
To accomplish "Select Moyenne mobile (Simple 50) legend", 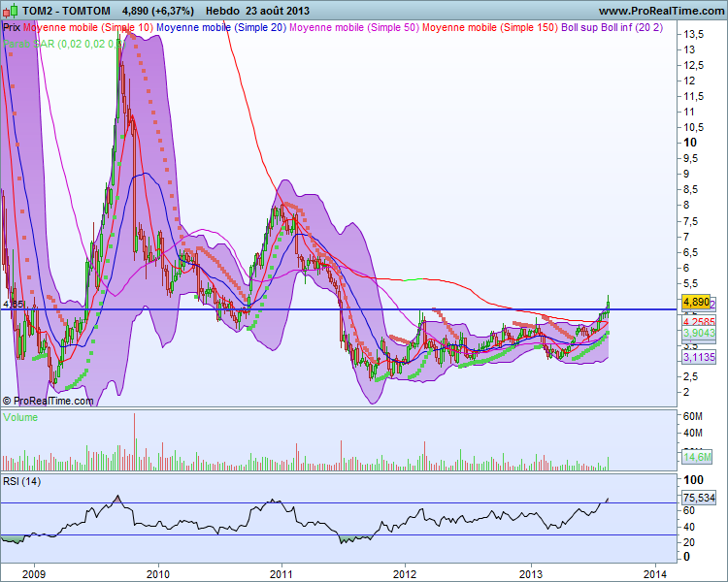I will click(353, 27).
